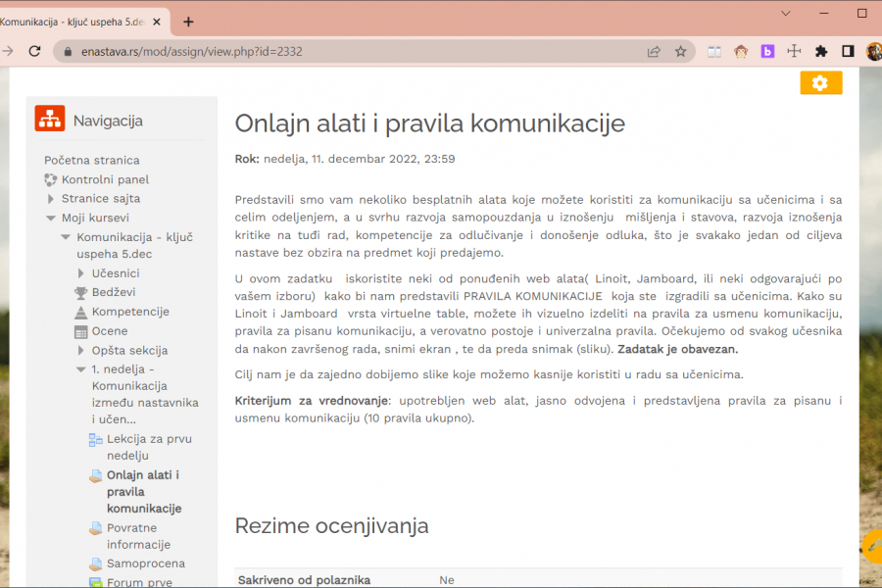
Task: Click the 'Kriterijum za vrednovanje' label
Action: pyautogui.click(x=311, y=401)
